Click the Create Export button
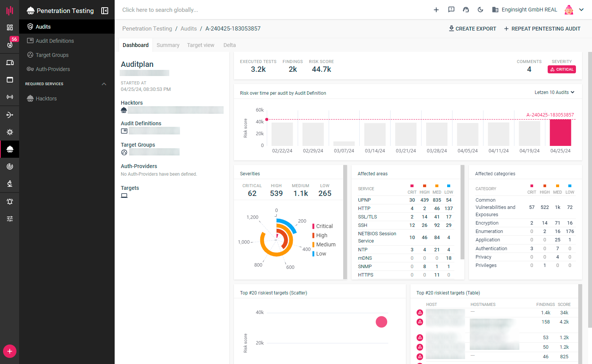 coord(472,29)
